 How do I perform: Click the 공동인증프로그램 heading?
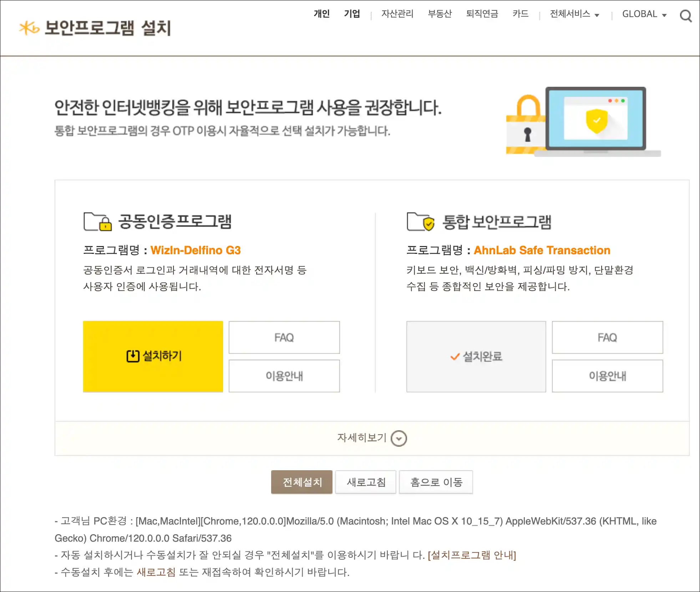175,222
